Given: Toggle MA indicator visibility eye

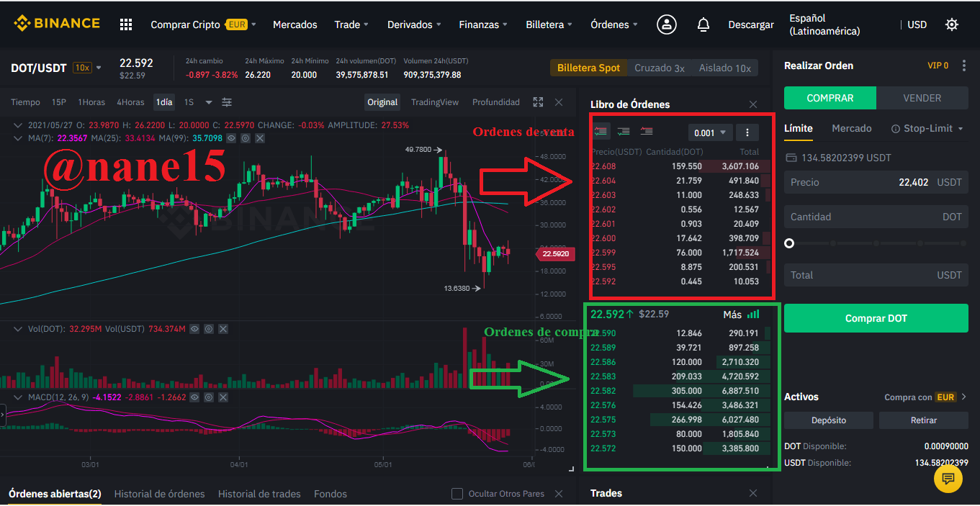Looking at the screenshot, I should 231,138.
